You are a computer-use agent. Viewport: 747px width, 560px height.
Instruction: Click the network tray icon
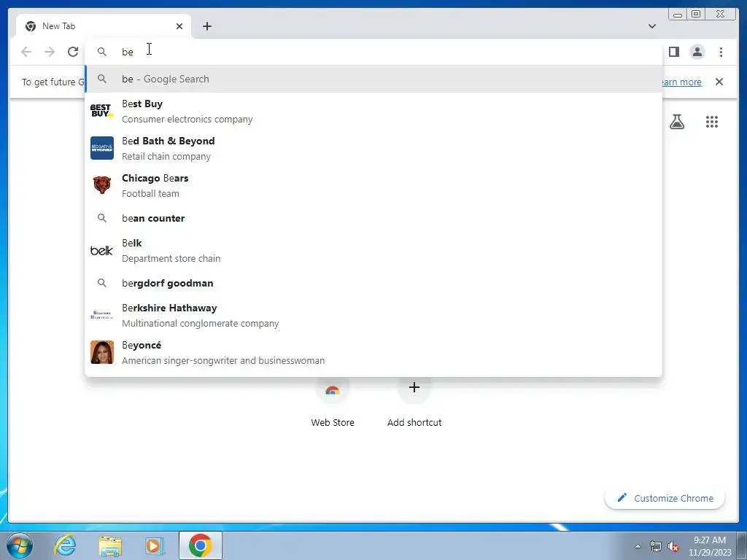pos(656,546)
